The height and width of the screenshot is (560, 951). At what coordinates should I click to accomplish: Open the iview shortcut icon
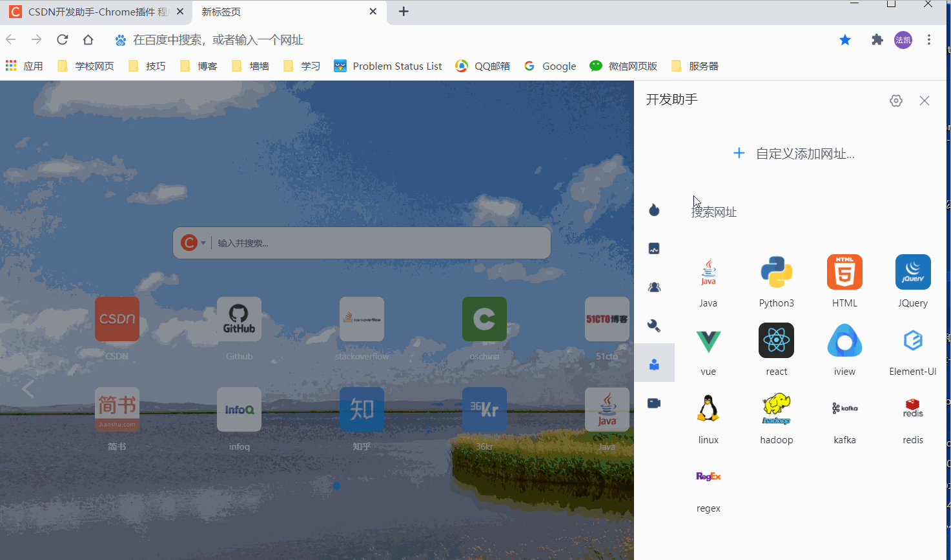pyautogui.click(x=844, y=341)
